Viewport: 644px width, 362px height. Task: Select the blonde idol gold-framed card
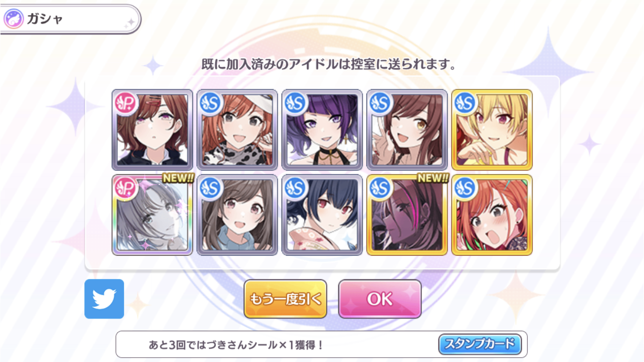492,130
